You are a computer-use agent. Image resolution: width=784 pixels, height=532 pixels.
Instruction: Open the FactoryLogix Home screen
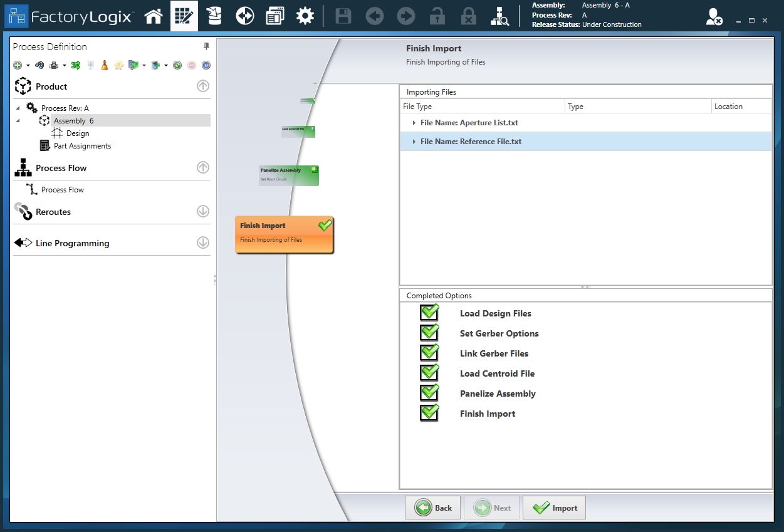[x=154, y=16]
